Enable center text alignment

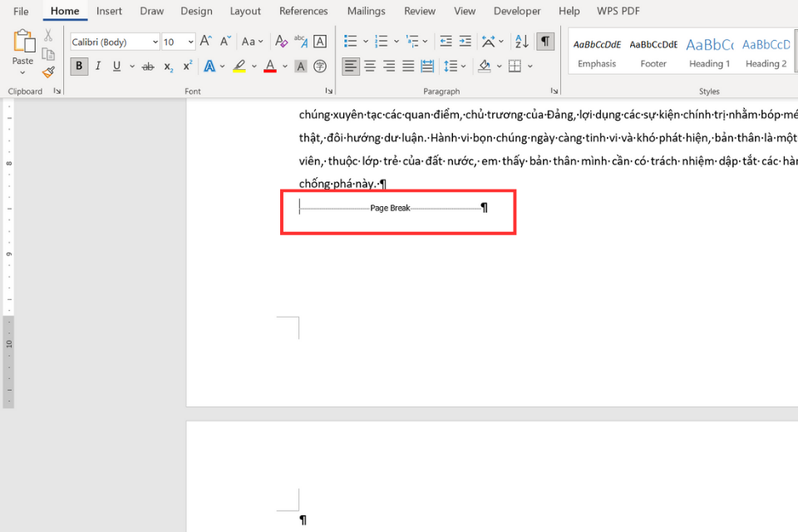pos(369,66)
